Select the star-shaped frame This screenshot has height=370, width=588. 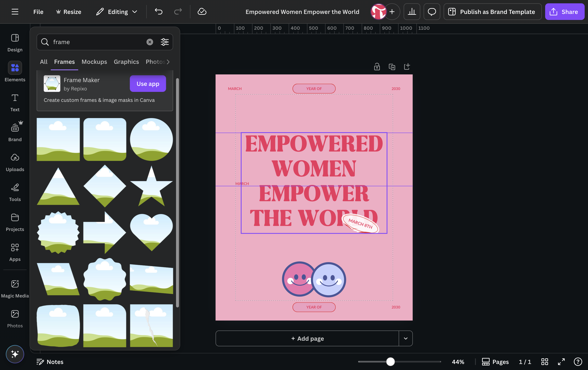[151, 186]
